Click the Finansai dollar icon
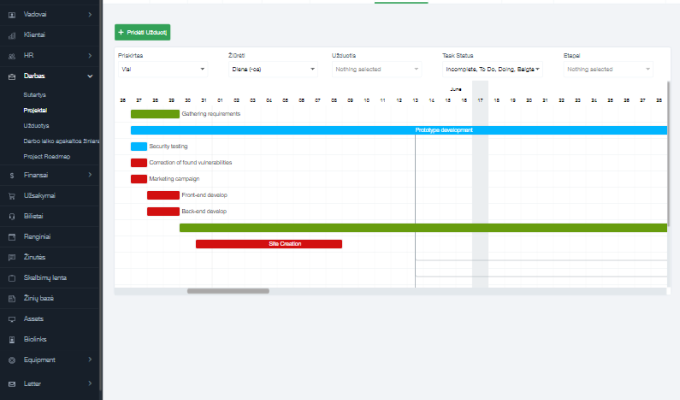Screen dimensions: 680x400 (x=12, y=175)
